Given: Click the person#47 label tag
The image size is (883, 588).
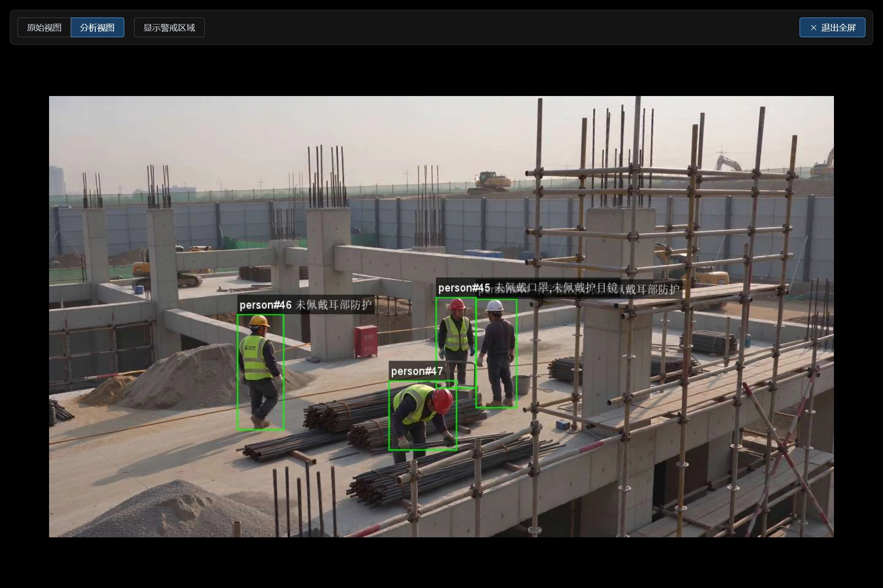Looking at the screenshot, I should (417, 371).
